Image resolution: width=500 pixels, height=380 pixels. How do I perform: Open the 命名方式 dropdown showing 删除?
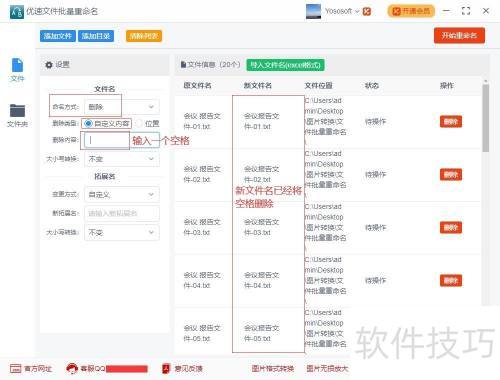click(x=122, y=107)
